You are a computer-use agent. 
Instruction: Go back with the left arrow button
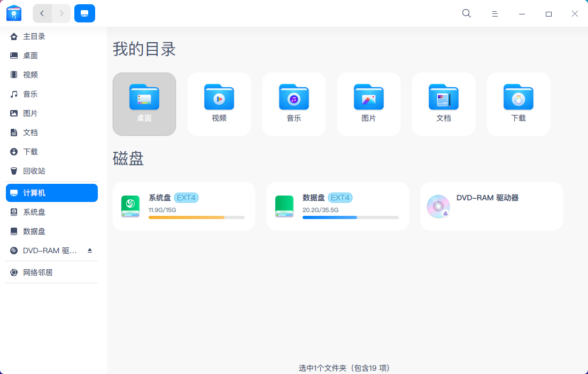[x=42, y=13]
